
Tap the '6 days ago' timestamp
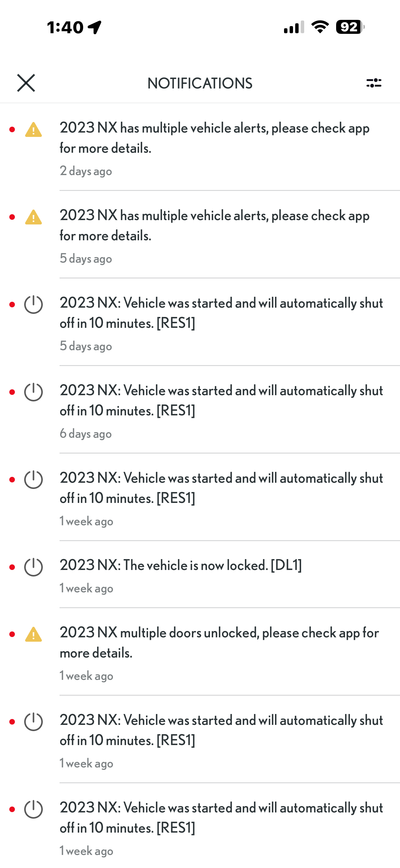[x=86, y=434]
